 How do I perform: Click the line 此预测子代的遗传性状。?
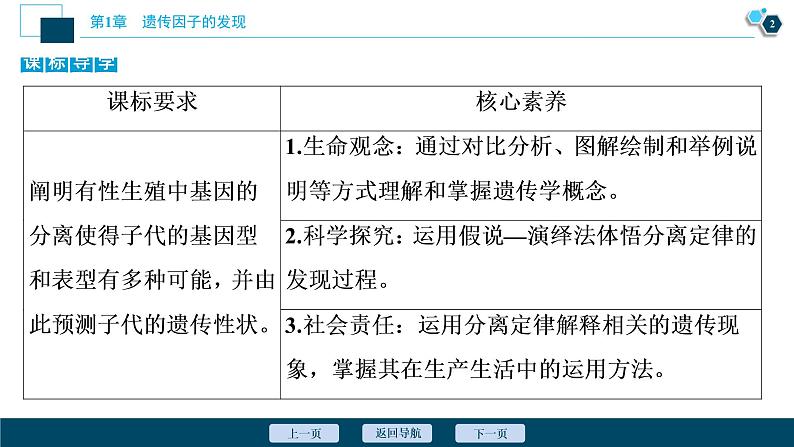click(x=151, y=324)
